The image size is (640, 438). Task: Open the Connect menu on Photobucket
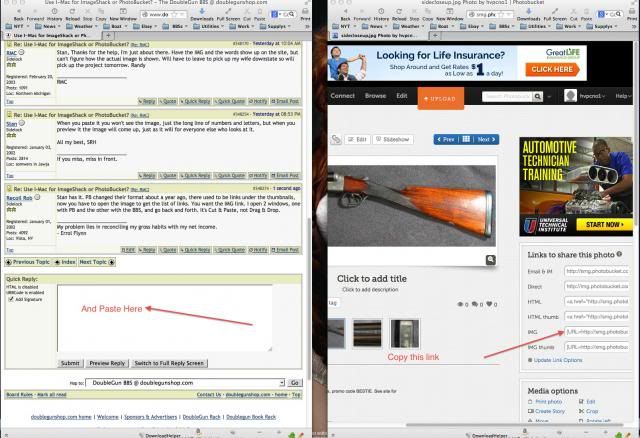coord(342,96)
